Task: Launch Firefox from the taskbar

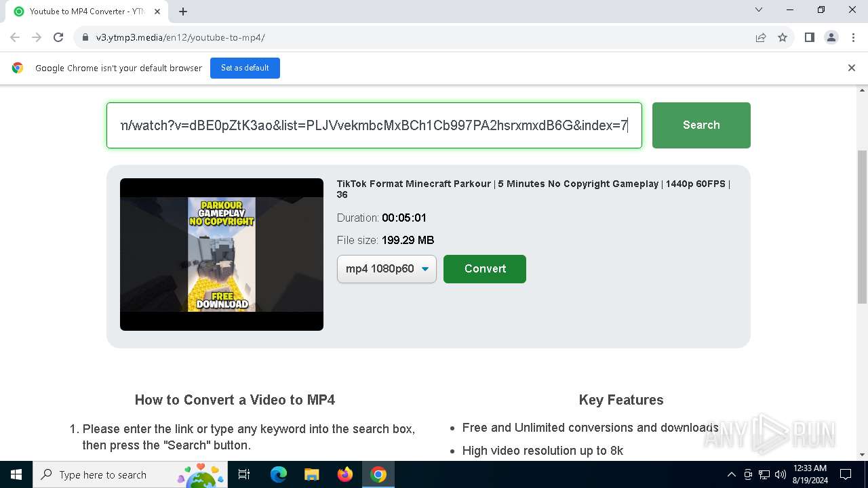Action: pyautogui.click(x=344, y=474)
